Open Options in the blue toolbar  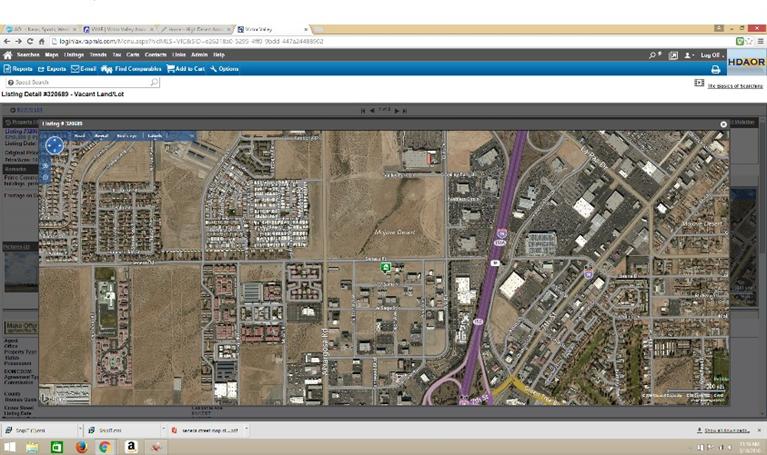(225, 69)
